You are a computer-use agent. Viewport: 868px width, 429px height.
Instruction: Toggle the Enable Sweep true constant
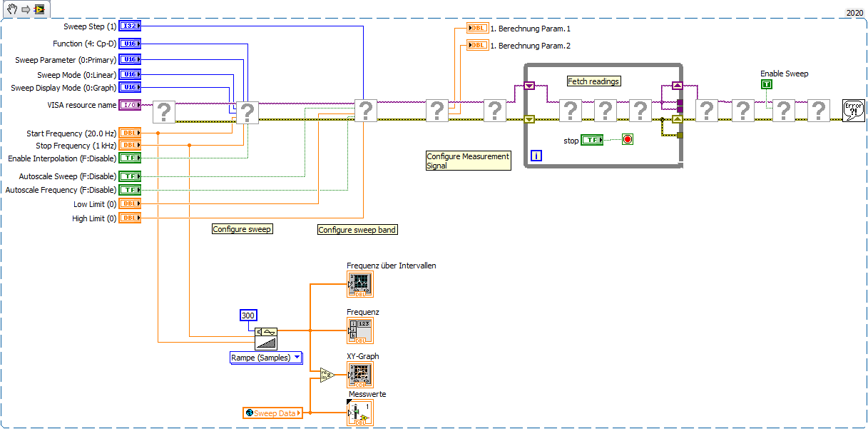tap(767, 84)
